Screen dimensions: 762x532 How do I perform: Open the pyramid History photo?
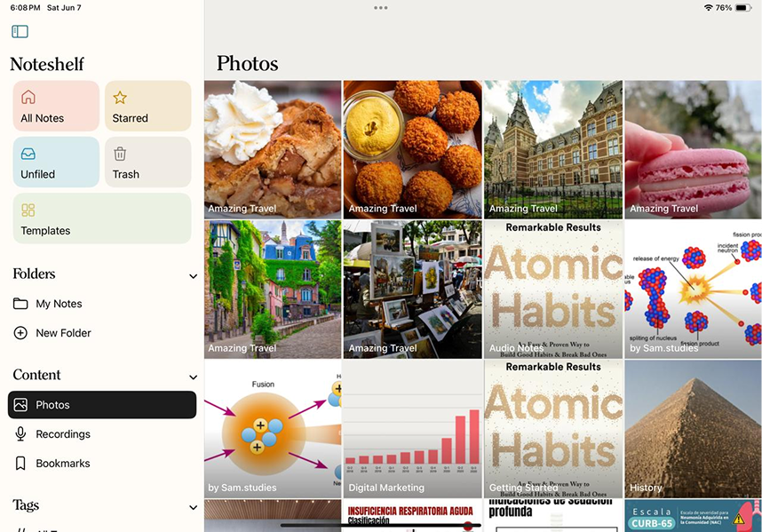pos(693,428)
